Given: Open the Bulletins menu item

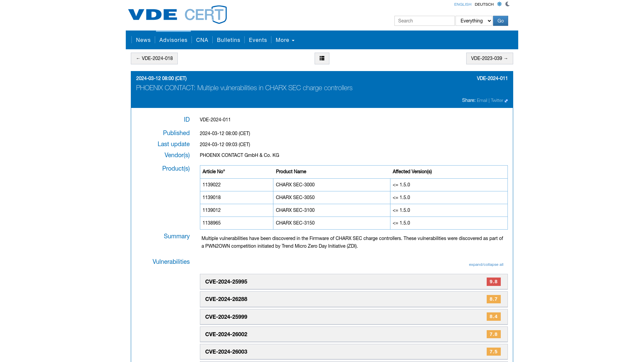Looking at the screenshot, I should click(228, 40).
